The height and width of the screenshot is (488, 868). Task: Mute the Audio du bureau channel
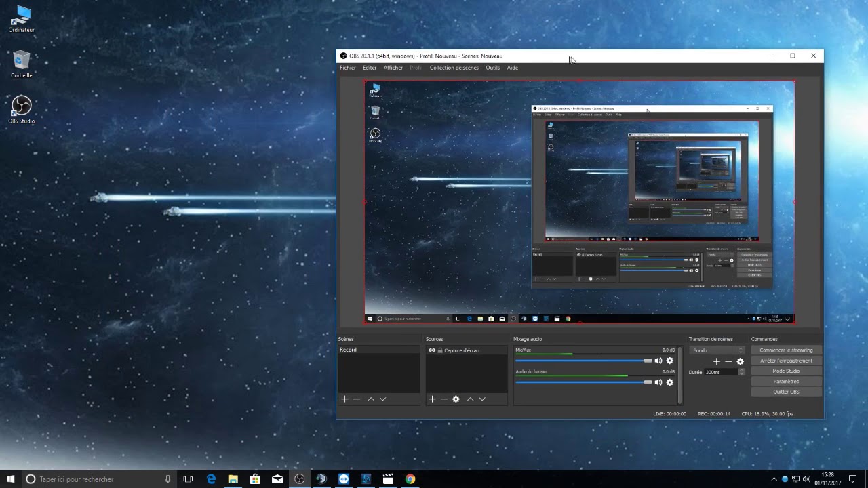coord(658,382)
